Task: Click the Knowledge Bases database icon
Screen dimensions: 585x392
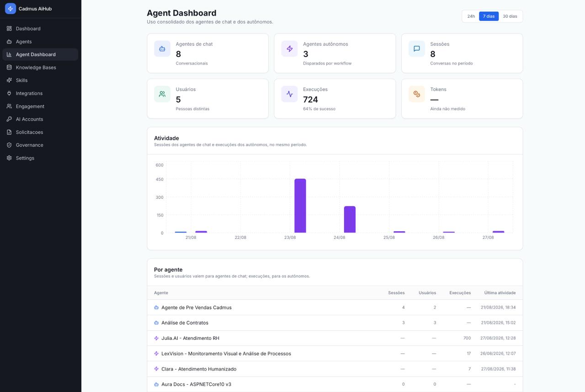Action: click(x=9, y=67)
